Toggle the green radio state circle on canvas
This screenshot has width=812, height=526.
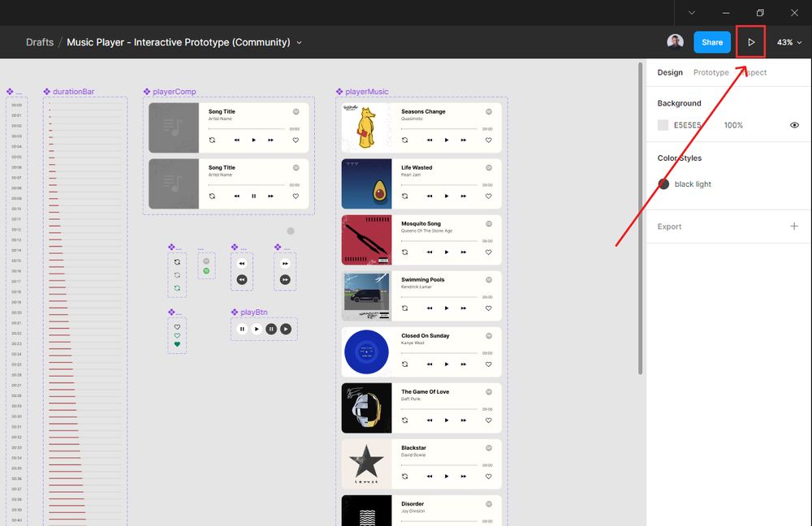pyautogui.click(x=206, y=270)
